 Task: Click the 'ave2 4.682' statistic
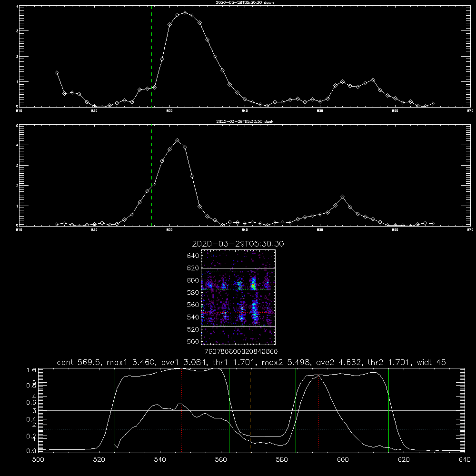click(x=338, y=362)
